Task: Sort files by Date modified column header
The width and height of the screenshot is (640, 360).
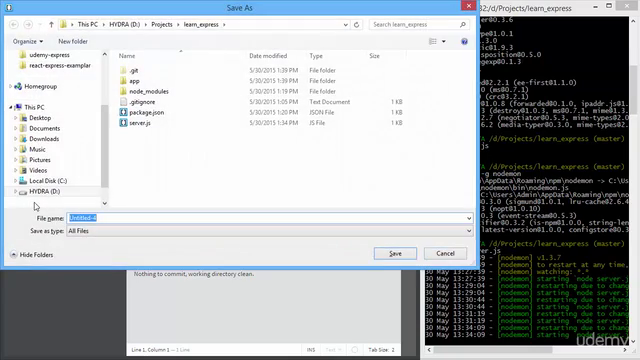Action: click(268, 56)
